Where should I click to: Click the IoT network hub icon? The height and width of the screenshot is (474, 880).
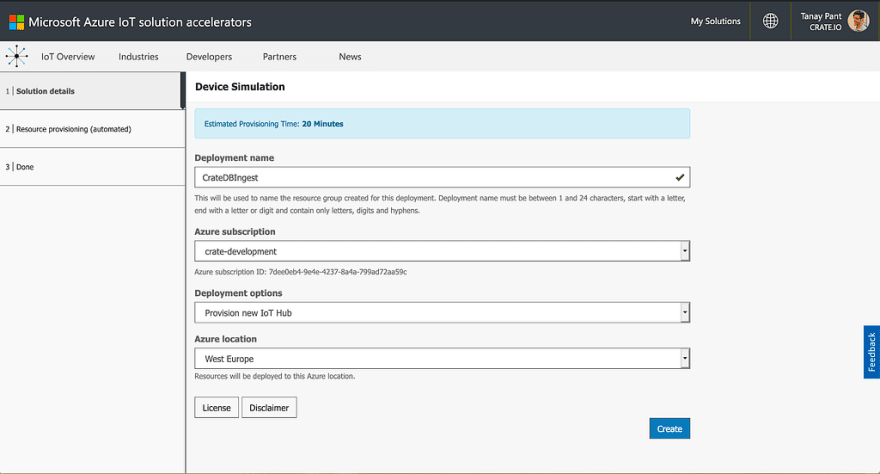[17, 56]
